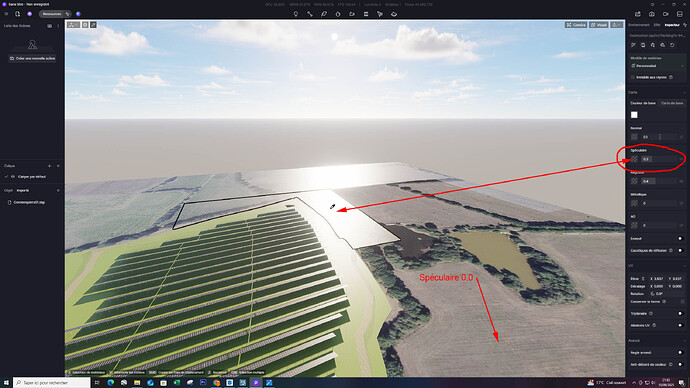The height and width of the screenshot is (388, 690).
Task: Switch to the Environnement tab
Action: point(639,25)
